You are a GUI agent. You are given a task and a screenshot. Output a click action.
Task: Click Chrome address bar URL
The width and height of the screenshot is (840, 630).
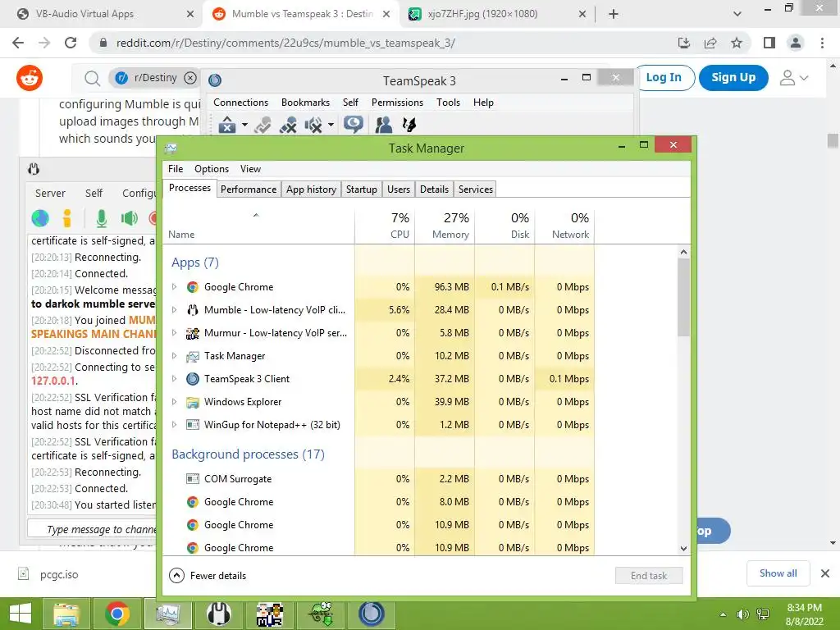pyautogui.click(x=285, y=43)
